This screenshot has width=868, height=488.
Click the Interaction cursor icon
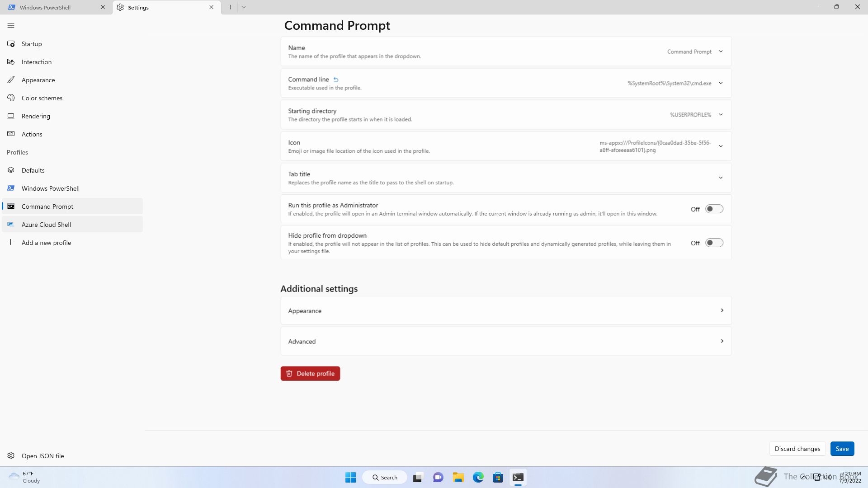(11, 62)
